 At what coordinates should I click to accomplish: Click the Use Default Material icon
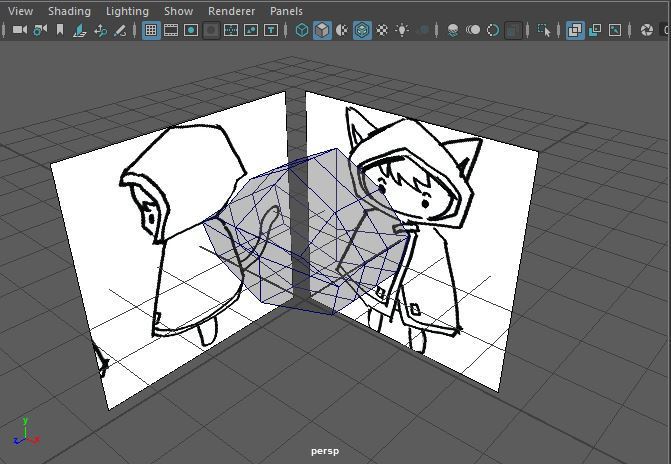click(342, 30)
